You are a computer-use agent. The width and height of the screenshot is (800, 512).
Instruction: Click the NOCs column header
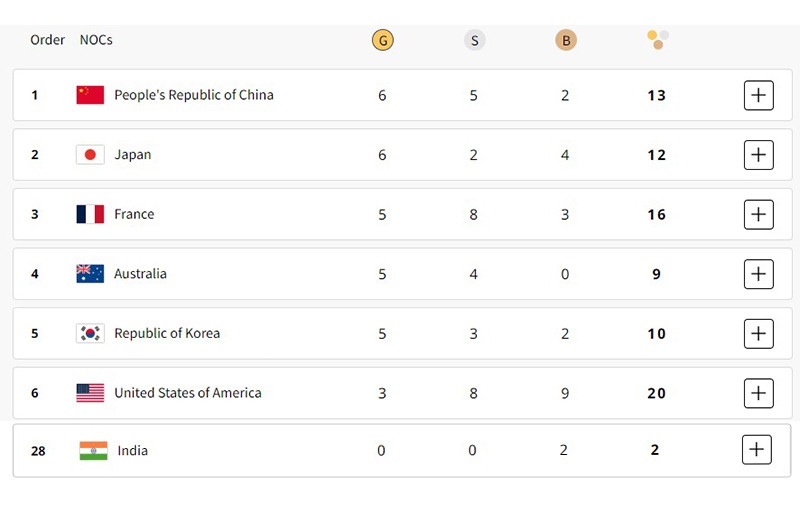[x=96, y=40]
